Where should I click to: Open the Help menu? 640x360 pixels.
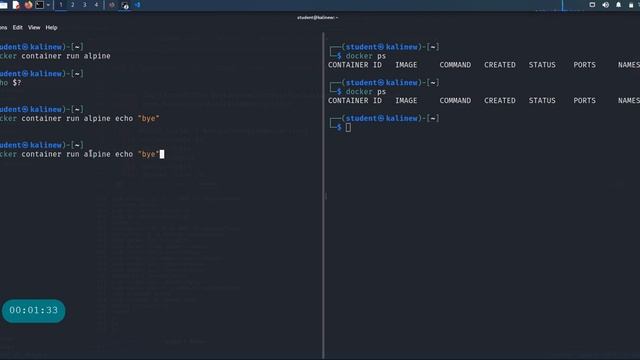[x=51, y=27]
